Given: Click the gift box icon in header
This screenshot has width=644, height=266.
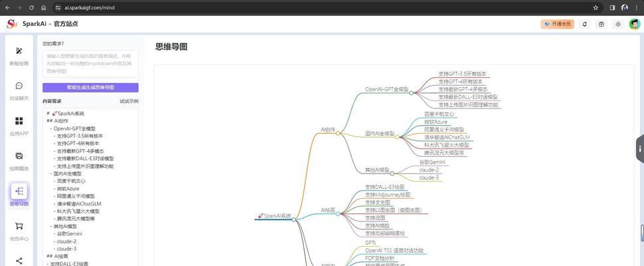Looking at the screenshot, I should (602, 24).
